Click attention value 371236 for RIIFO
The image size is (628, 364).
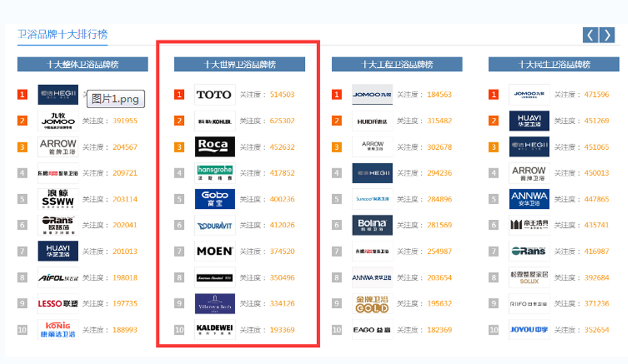tap(596, 304)
